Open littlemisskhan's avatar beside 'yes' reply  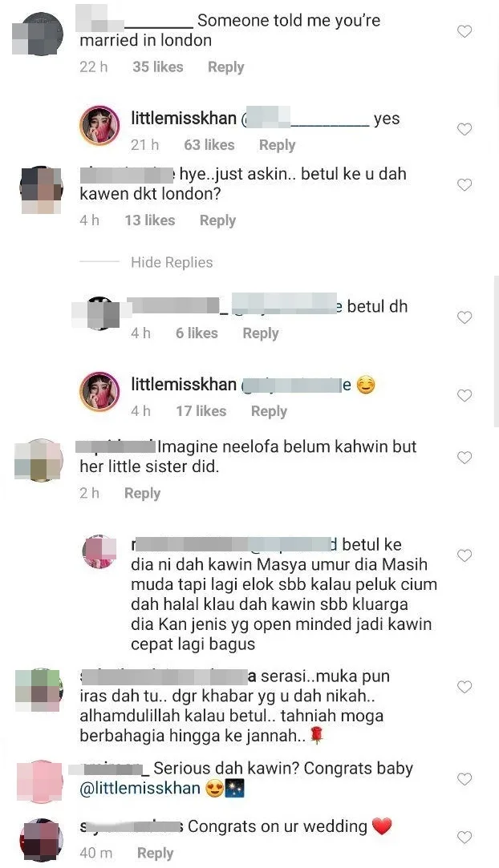coord(99,125)
